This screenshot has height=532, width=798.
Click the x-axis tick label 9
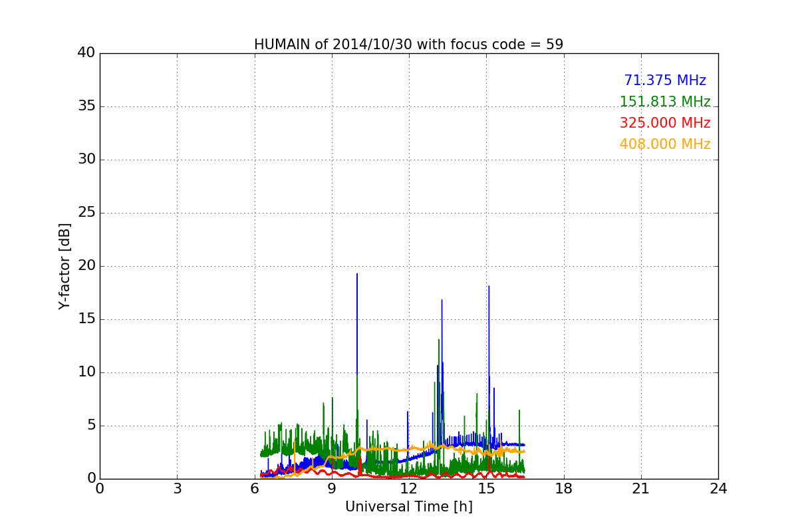point(332,489)
